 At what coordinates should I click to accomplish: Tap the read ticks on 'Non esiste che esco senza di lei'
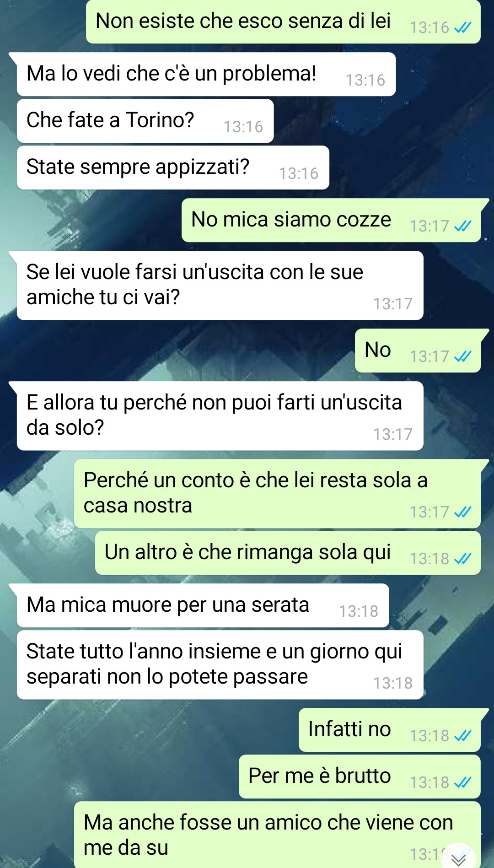[x=462, y=28]
